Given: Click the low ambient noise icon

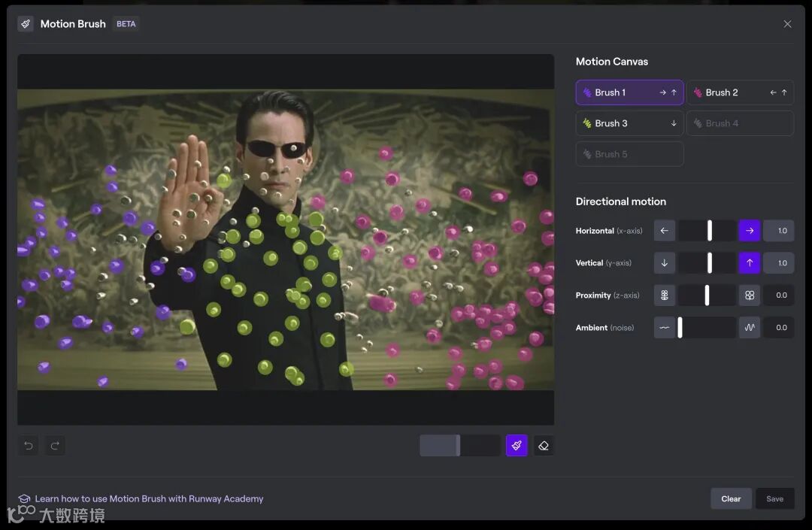Looking at the screenshot, I should pyautogui.click(x=665, y=328).
